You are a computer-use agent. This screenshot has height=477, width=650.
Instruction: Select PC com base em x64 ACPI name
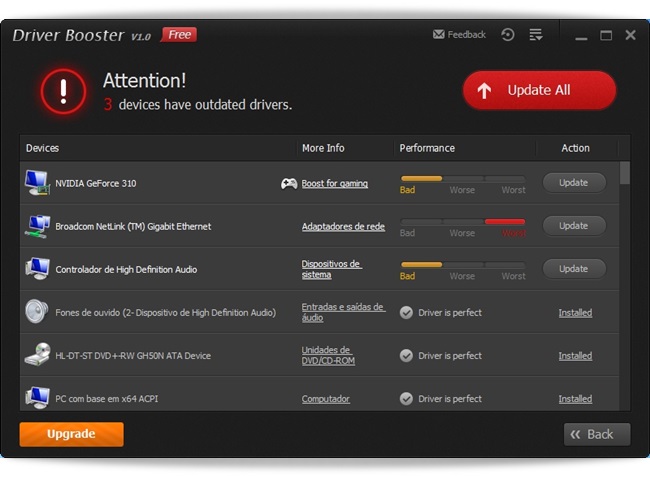107,399
